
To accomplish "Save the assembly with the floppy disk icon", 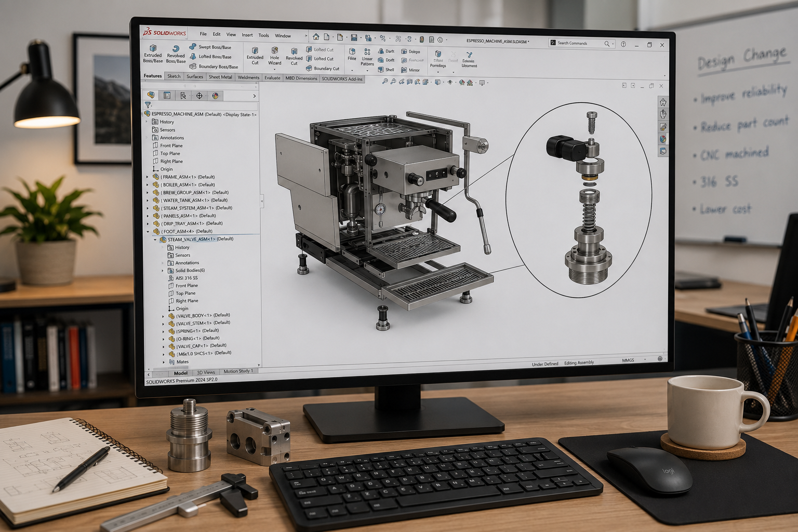I will point(354,37).
